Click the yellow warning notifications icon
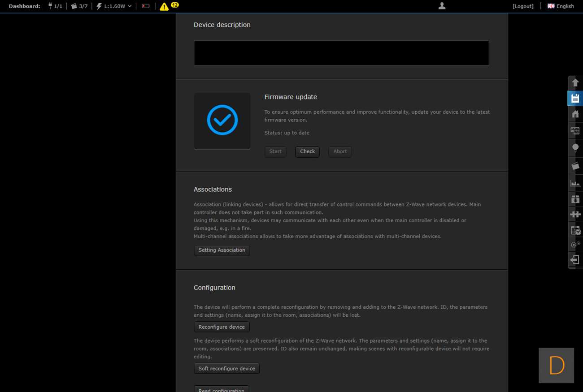 (164, 6)
